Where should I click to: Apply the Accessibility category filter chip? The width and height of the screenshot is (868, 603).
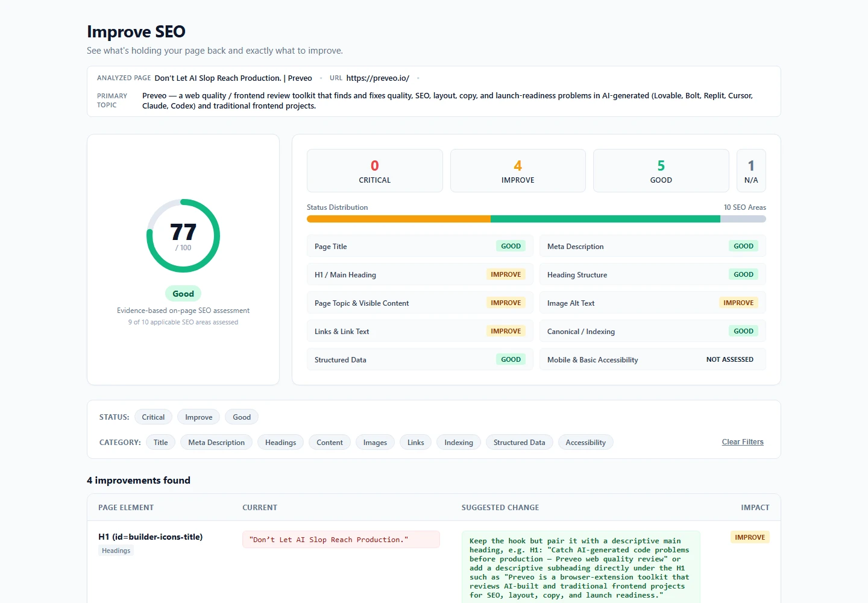pos(585,442)
